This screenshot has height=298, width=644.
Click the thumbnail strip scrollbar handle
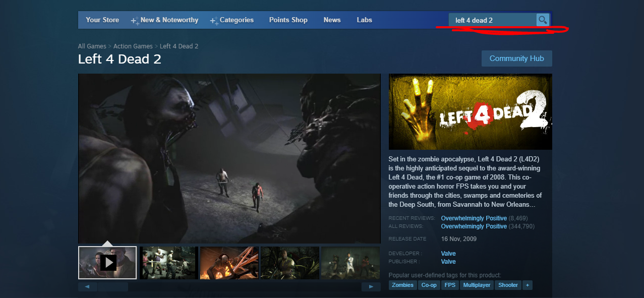pyautogui.click(x=113, y=287)
